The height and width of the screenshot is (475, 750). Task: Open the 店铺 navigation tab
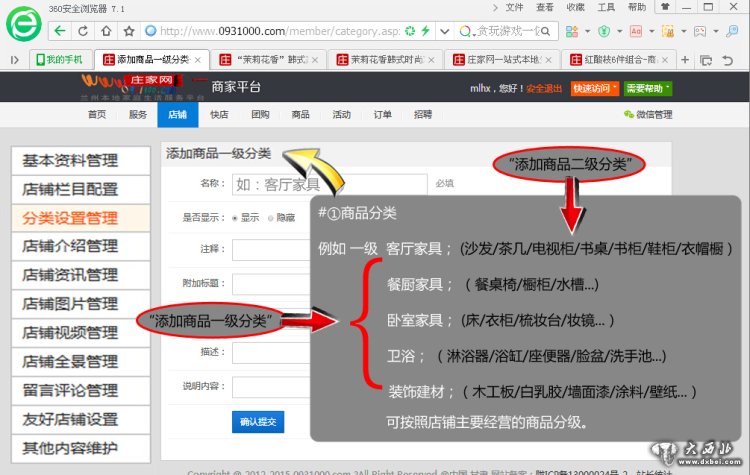point(176,115)
